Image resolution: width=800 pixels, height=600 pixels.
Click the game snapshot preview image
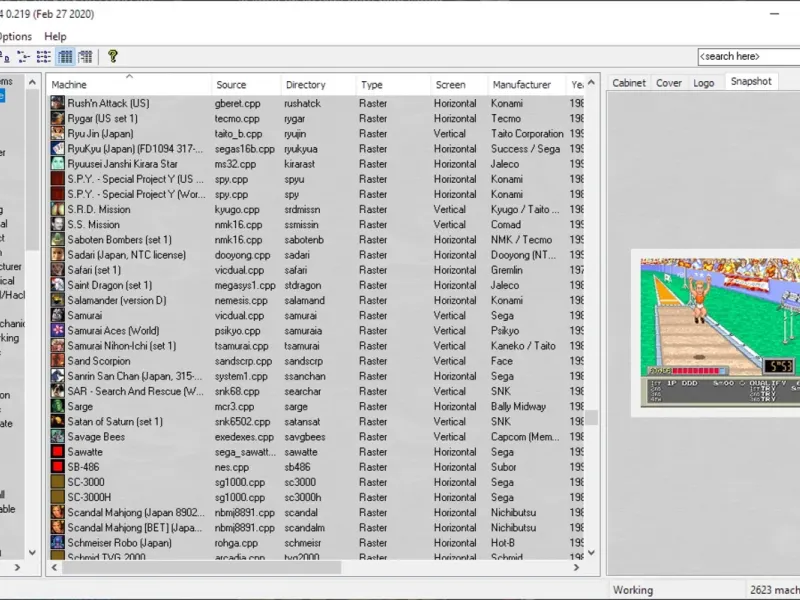click(x=720, y=333)
